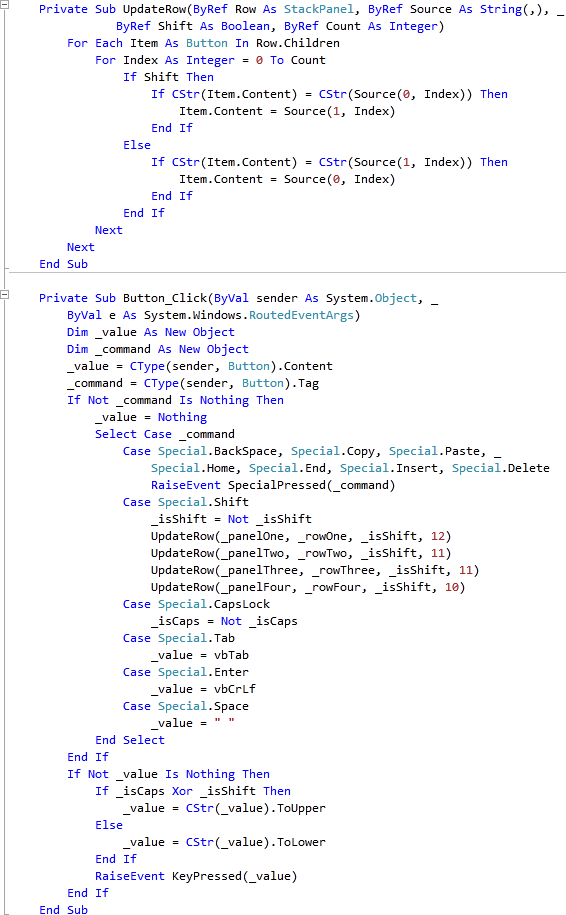Click the '_value = vbCrLf' line

[x=203, y=689]
